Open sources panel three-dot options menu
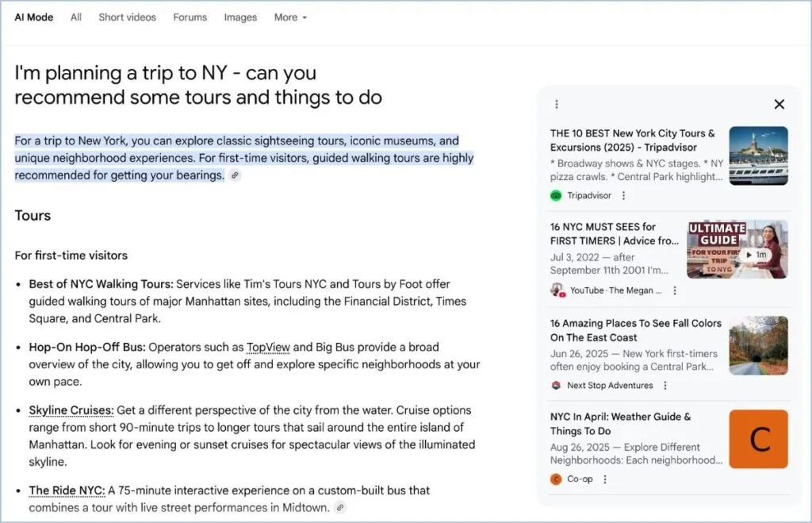This screenshot has height=523, width=812. pos(557,105)
